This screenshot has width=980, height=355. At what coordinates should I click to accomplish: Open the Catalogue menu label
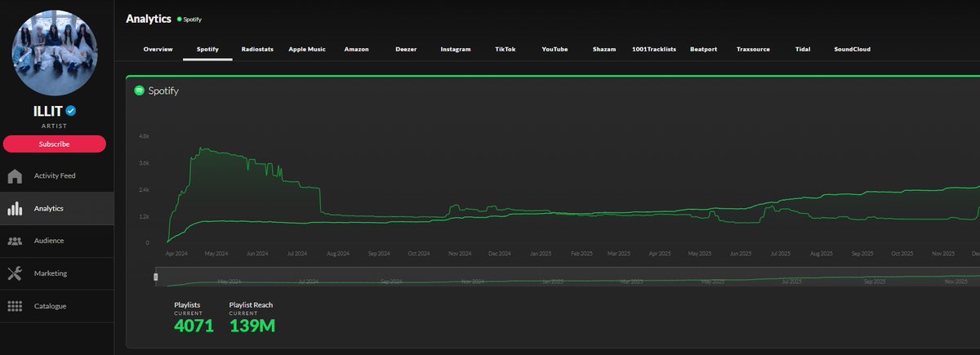coord(50,306)
